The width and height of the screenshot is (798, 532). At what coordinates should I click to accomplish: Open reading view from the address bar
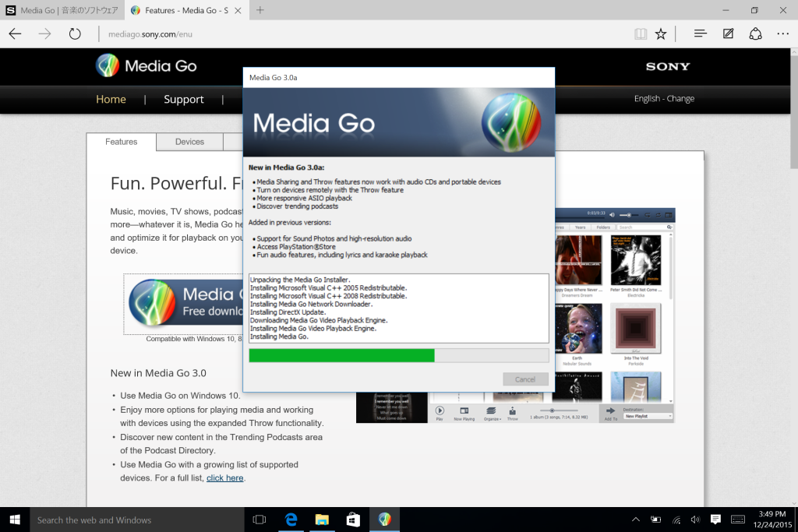[641, 34]
